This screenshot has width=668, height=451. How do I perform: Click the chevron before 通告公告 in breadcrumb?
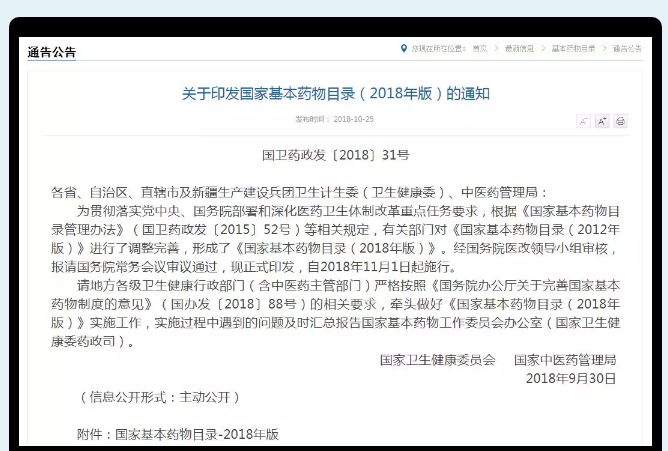click(604, 48)
